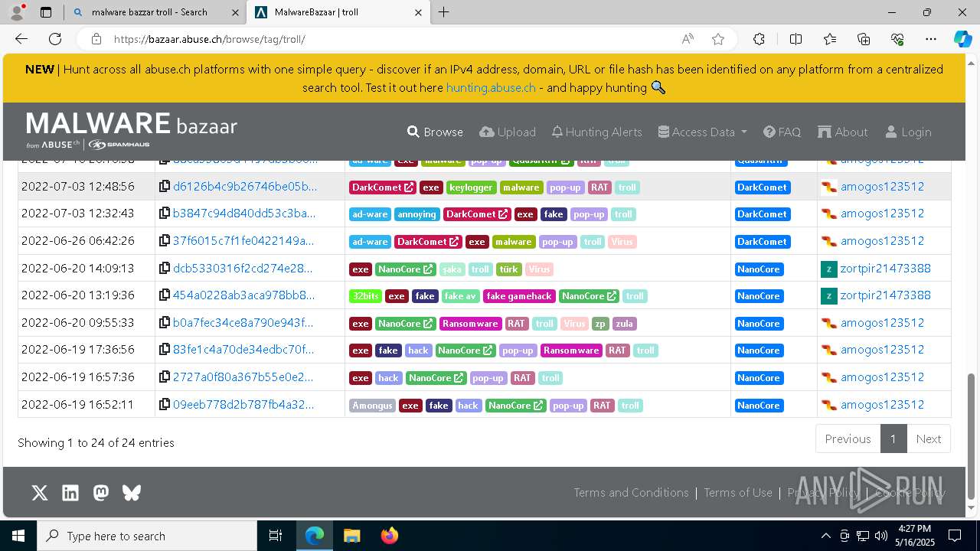
Task: Click Amongus tag in last row
Action: point(373,406)
